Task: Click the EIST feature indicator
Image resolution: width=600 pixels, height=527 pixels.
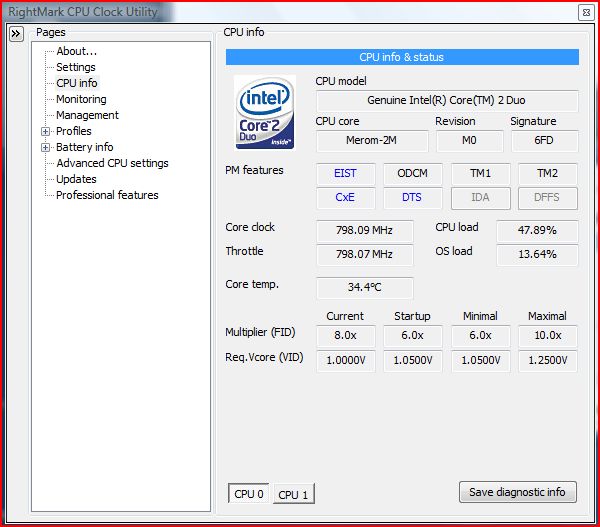Action: 346,173
